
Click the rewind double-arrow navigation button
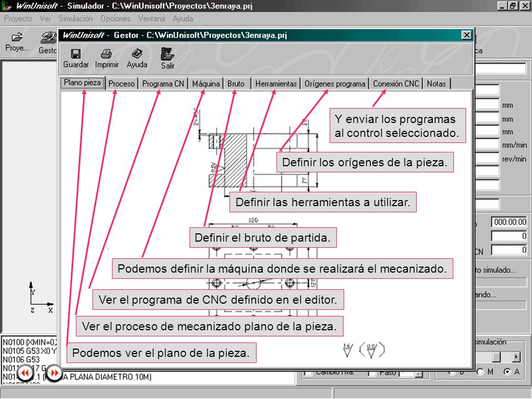pyautogui.click(x=25, y=373)
